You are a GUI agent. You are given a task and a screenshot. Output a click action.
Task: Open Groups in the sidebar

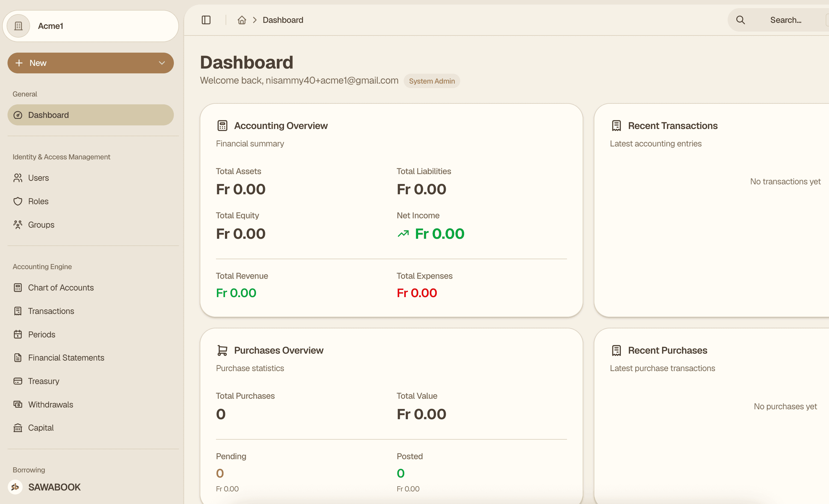click(x=91, y=225)
